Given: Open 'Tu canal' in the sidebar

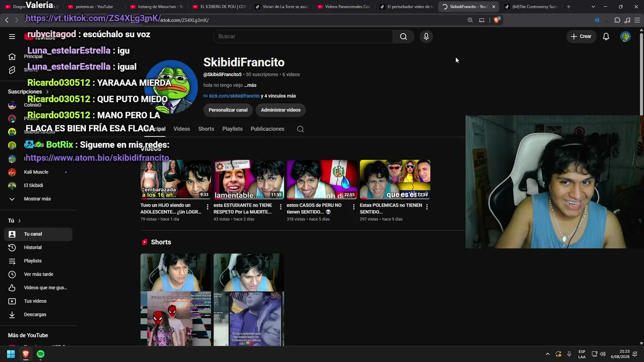Looking at the screenshot, I should [x=38, y=234].
